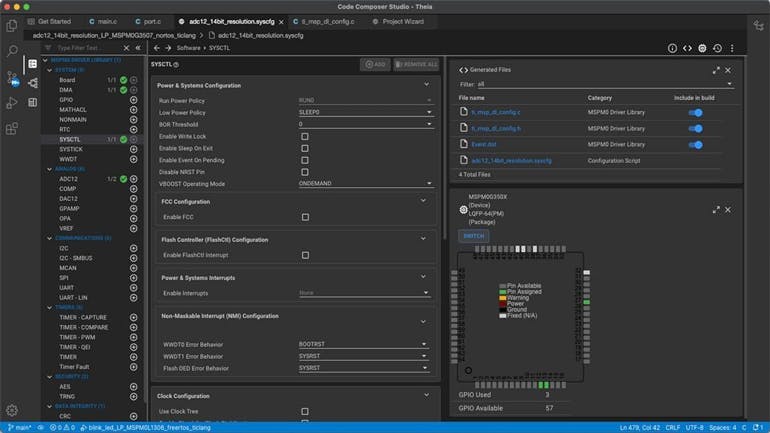
Task: Open the Enable Interrupts dropdown
Action: [364, 293]
